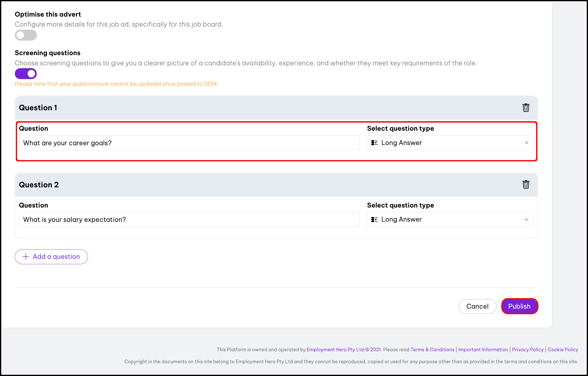This screenshot has width=588, height=376.
Task: Delete Question 2 using trash icon
Action: tap(526, 185)
